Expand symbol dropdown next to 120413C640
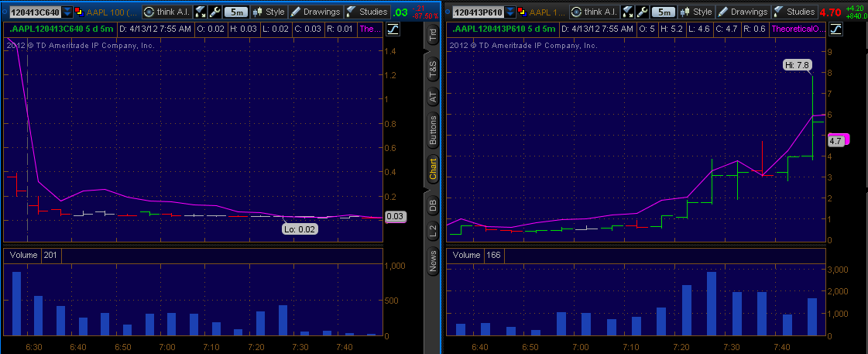 coord(67,12)
